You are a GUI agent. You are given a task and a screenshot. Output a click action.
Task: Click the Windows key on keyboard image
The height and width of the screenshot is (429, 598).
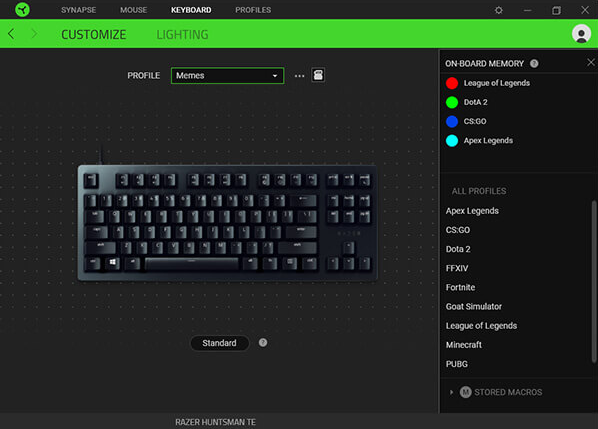click(x=113, y=263)
